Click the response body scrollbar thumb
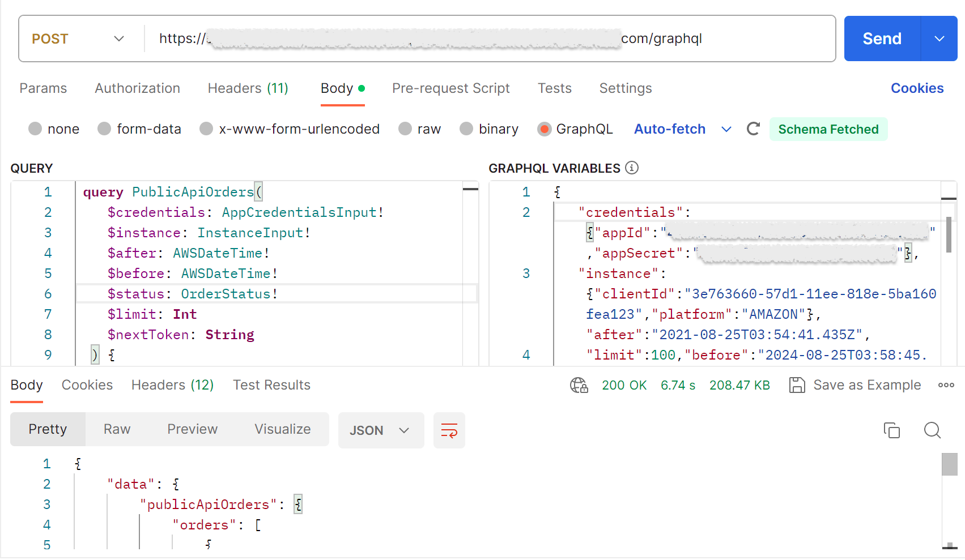 [x=949, y=464]
